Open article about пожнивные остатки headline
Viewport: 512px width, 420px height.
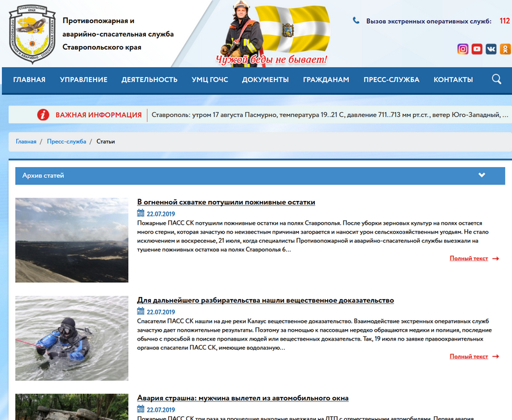click(226, 202)
